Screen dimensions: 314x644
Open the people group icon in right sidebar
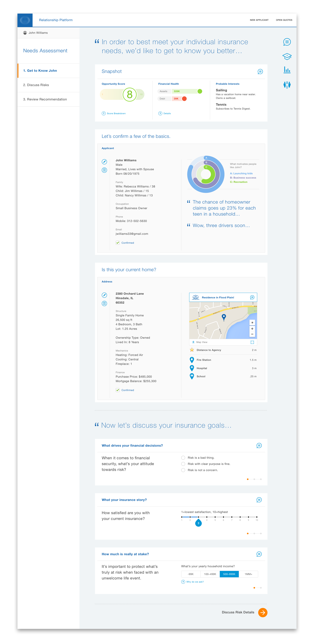pos(287,85)
